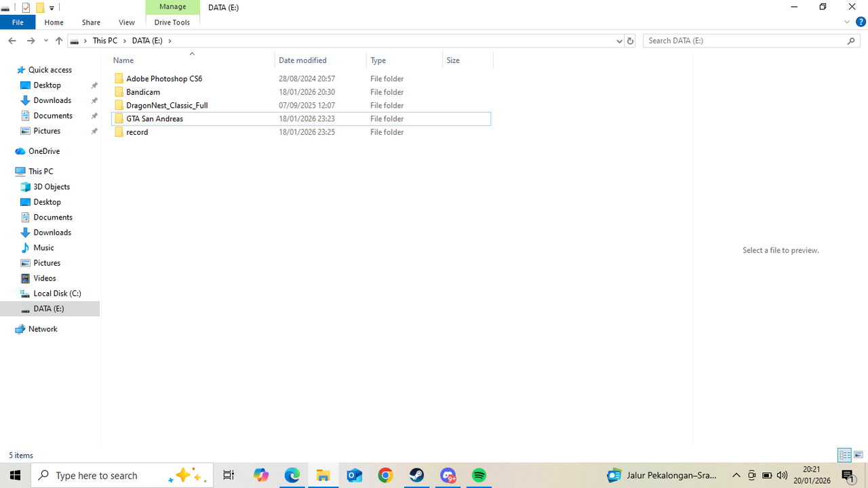Open Microsoft Edge from the taskbar

click(292, 475)
